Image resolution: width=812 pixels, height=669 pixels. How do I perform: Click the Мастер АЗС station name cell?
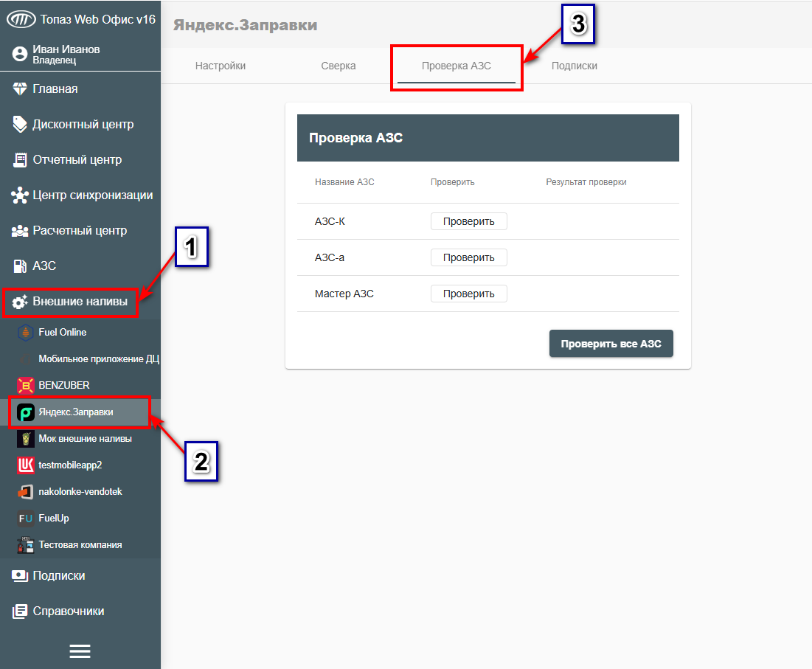pos(344,294)
